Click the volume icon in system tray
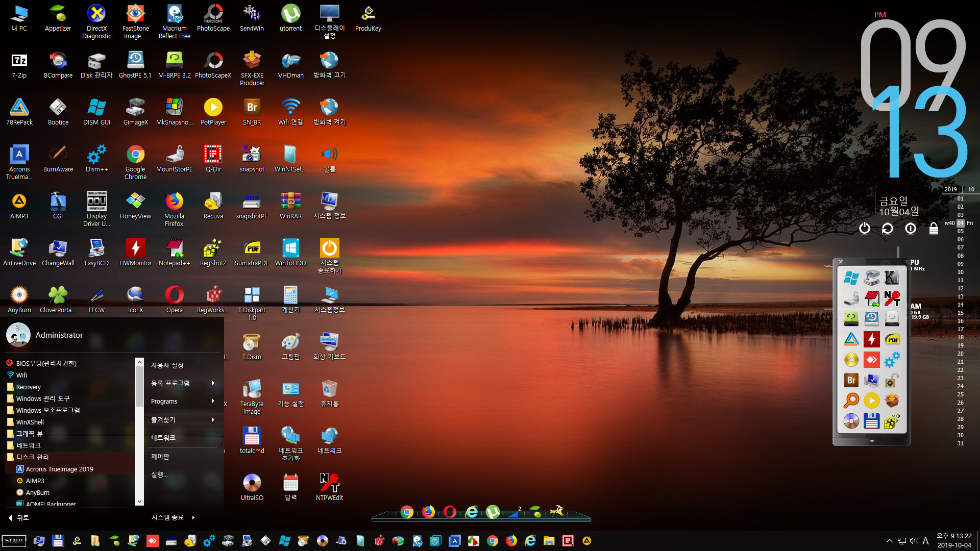This screenshot has height=551, width=980. (x=913, y=541)
